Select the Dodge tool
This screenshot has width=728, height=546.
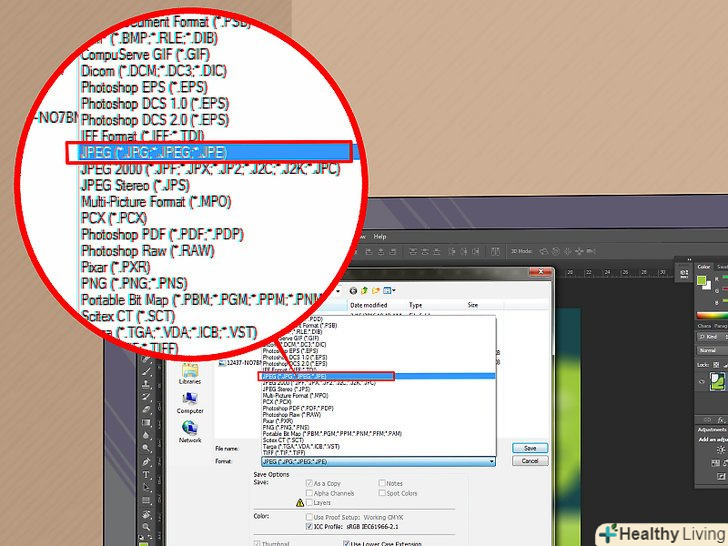147,448
